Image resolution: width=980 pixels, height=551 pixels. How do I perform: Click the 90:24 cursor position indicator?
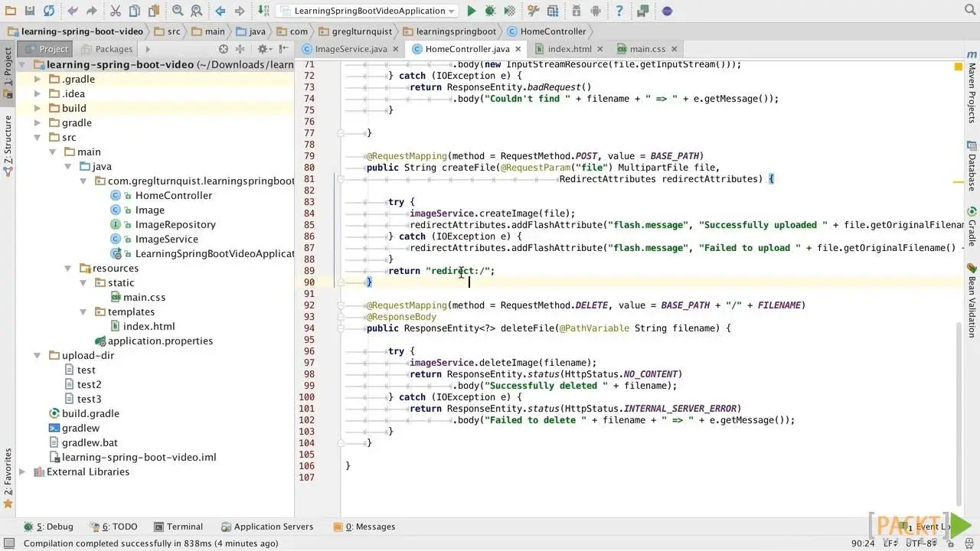point(862,543)
